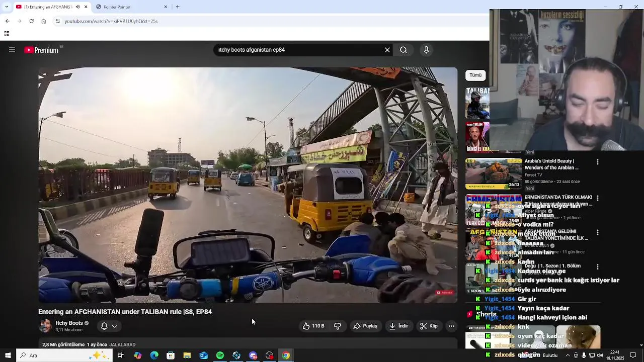This screenshot has height=362, width=644.
Task: Open a new browser tab
Action: 178,7
